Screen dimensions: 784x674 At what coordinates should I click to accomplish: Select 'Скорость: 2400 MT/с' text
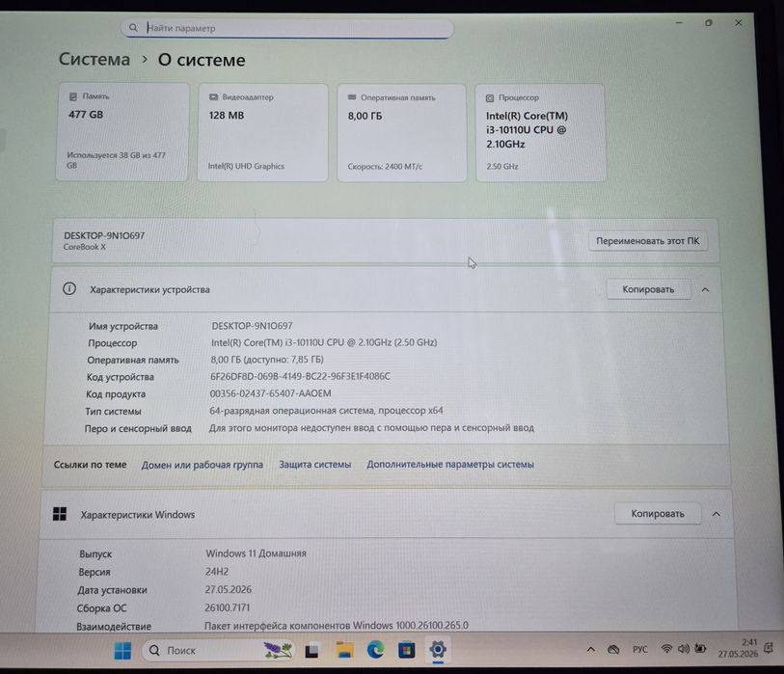385,167
